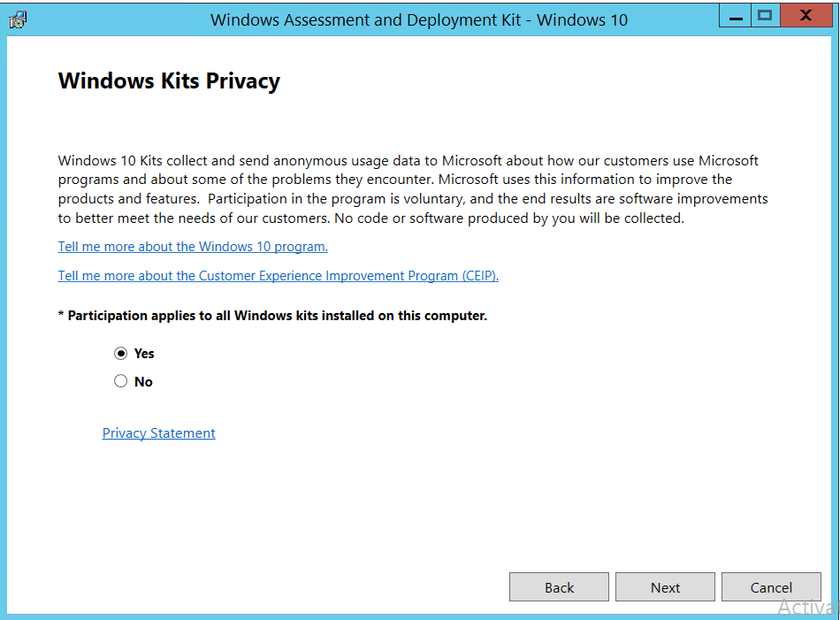Click the bold "Participation applies" note

click(272, 316)
